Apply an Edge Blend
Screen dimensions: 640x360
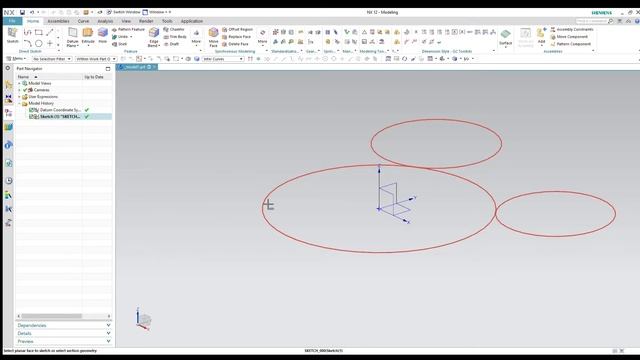tap(153, 37)
